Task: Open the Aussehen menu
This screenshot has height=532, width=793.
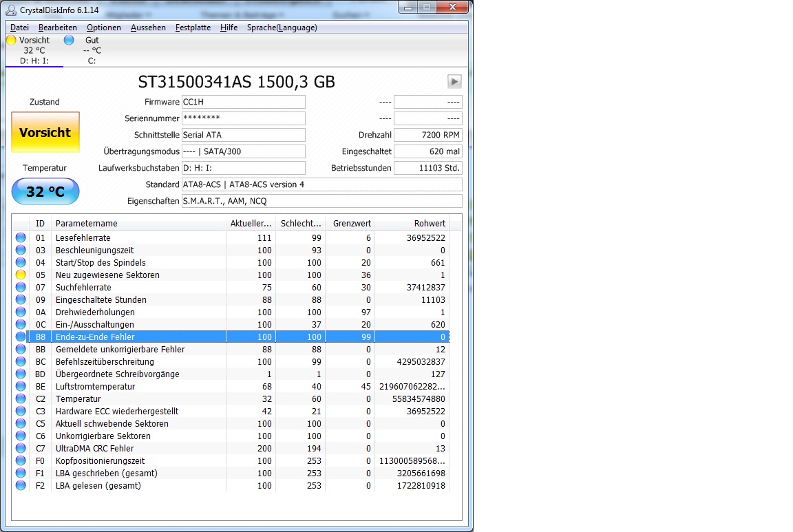Action: (148, 28)
